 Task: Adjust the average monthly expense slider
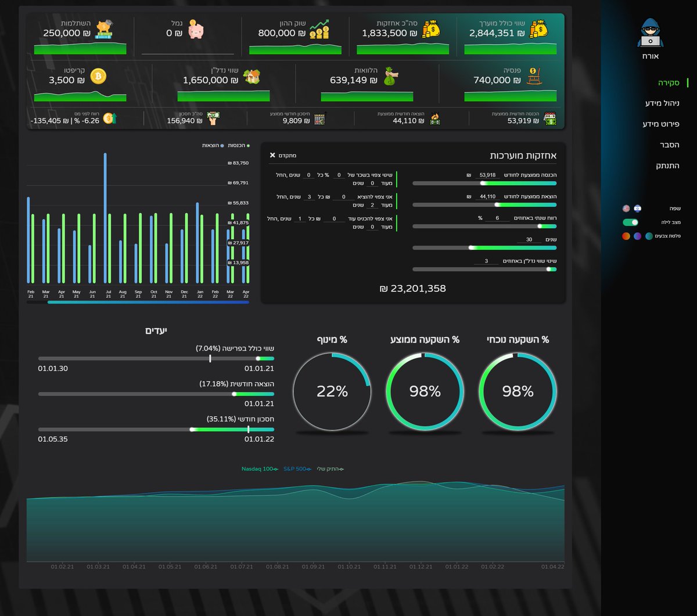point(484,204)
